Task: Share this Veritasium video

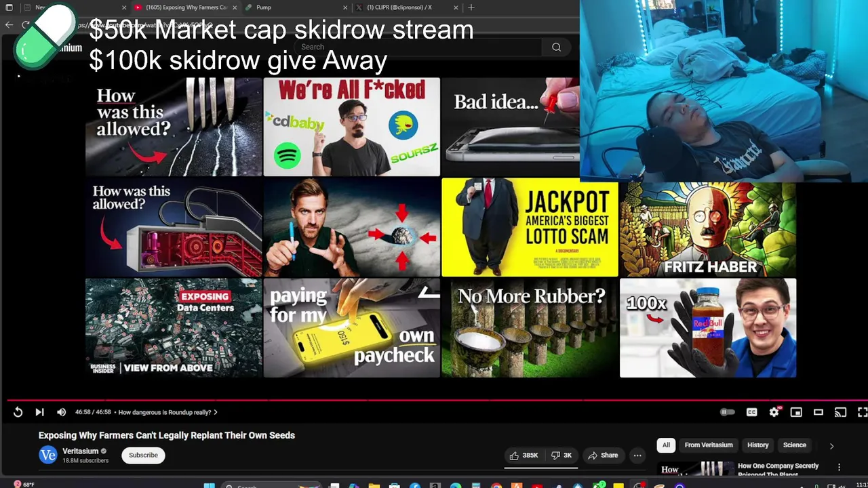Action: point(603,455)
